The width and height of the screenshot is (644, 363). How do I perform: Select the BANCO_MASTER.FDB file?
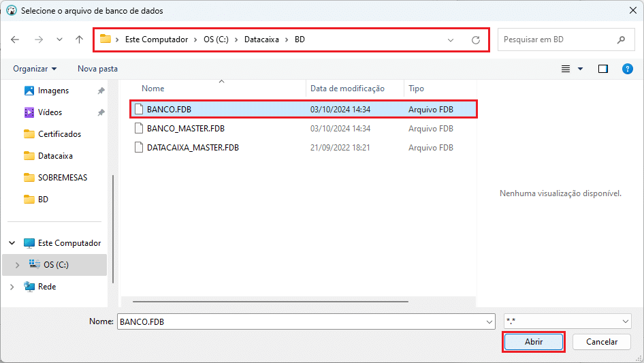pos(185,128)
